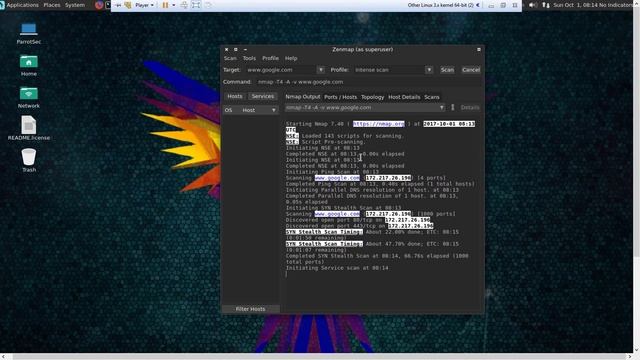The height and width of the screenshot is (360, 640).
Task: Click the Details button
Action: coord(470,107)
